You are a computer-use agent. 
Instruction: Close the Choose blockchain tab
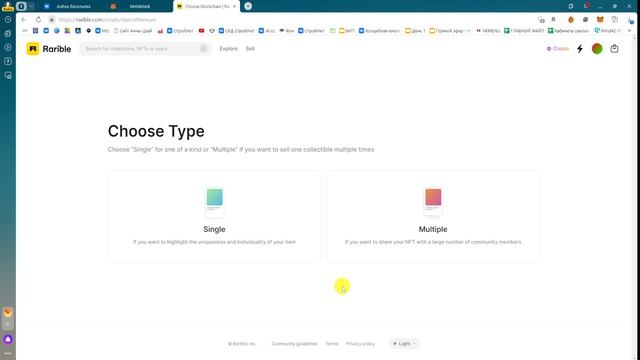click(x=234, y=7)
